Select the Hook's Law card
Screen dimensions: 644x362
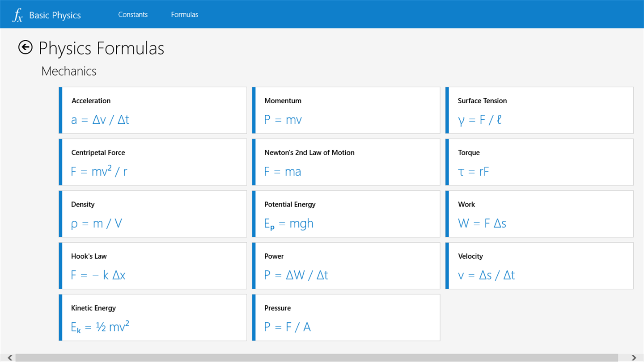pyautogui.click(x=153, y=266)
